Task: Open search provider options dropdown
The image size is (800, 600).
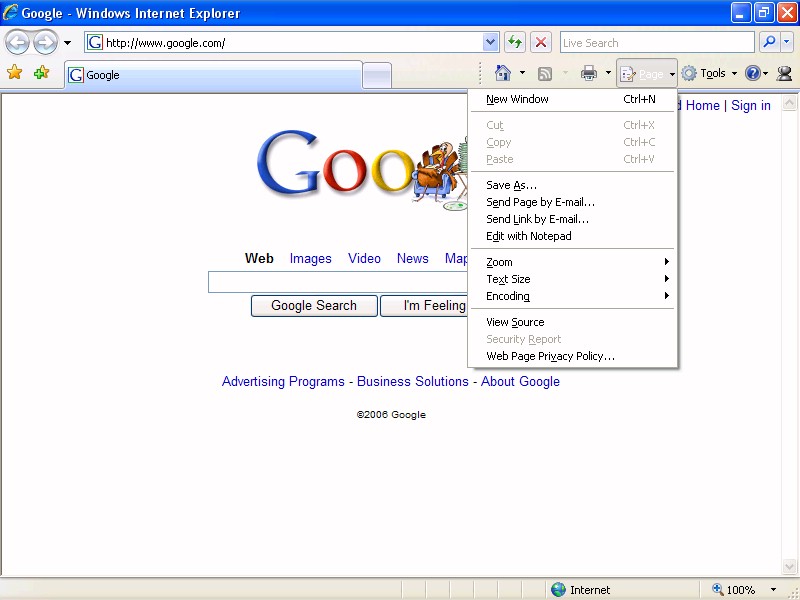Action: pyautogui.click(x=787, y=42)
